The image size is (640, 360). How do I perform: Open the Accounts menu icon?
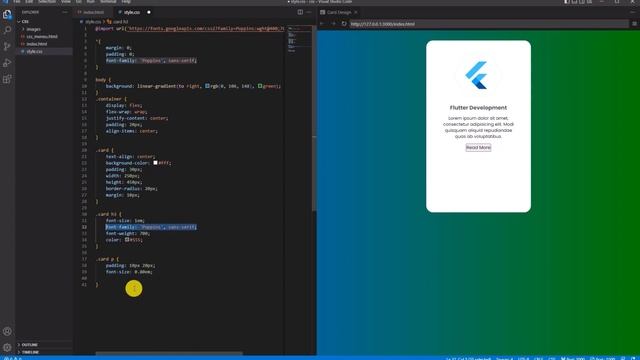pos(7,331)
